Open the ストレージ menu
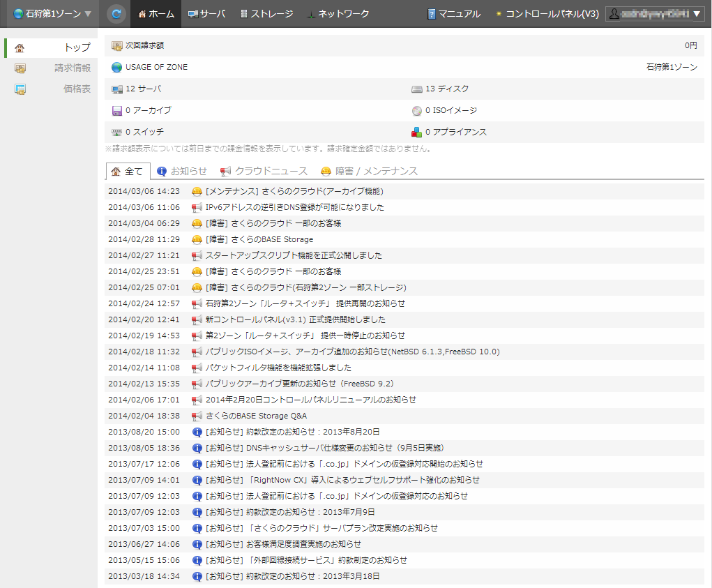 266,14
